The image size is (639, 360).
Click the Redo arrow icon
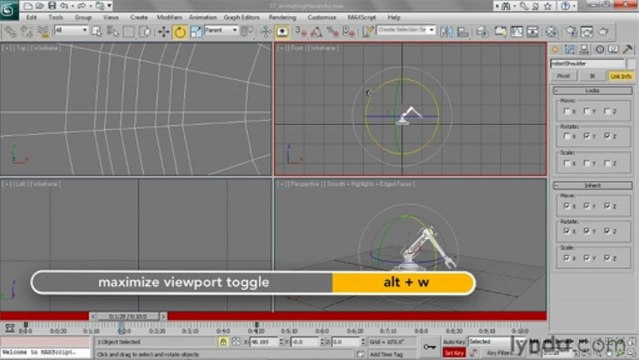click(81, 6)
